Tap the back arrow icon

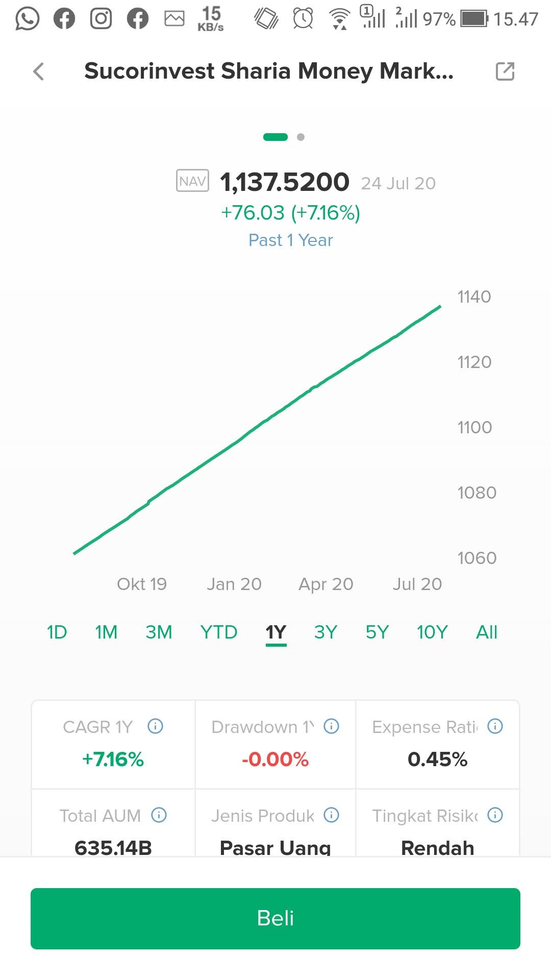pos(39,71)
